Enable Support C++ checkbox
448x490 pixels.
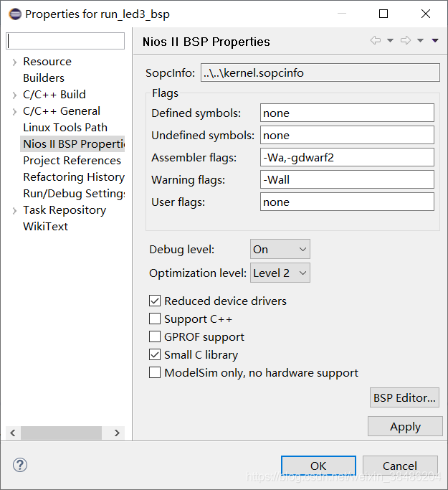click(155, 319)
